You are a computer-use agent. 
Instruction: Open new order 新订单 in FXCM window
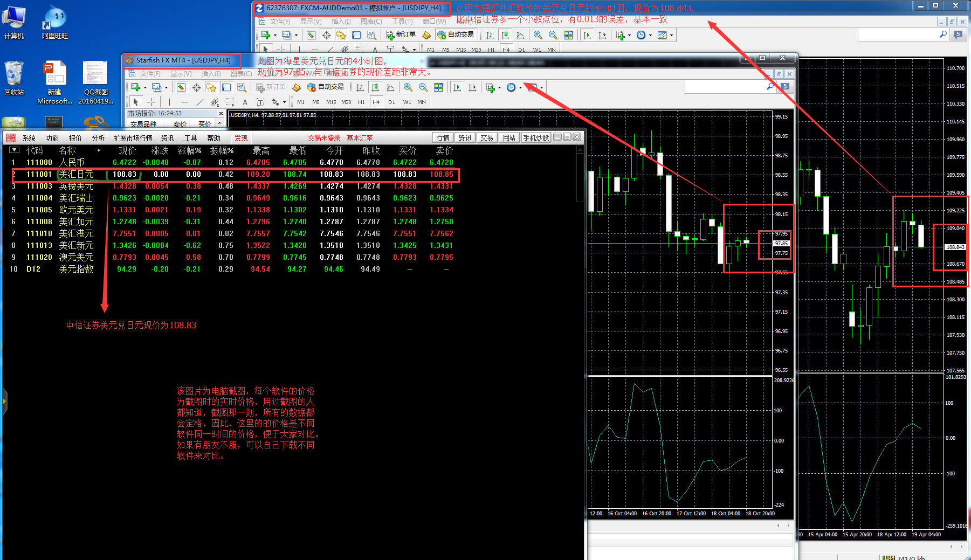click(401, 34)
